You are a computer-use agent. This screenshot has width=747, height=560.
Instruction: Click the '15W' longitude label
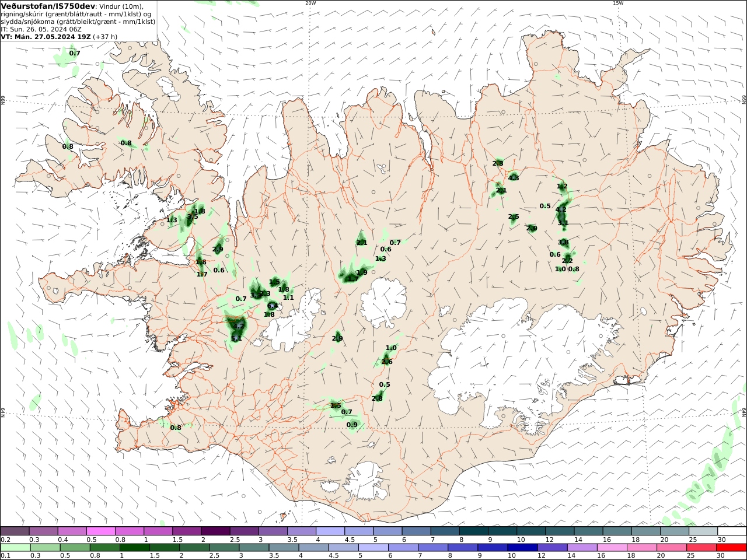point(618,3)
